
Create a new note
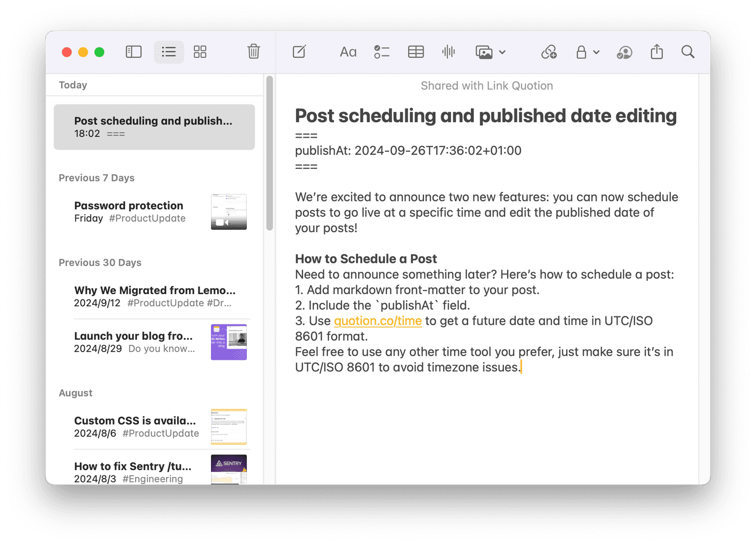(x=299, y=52)
